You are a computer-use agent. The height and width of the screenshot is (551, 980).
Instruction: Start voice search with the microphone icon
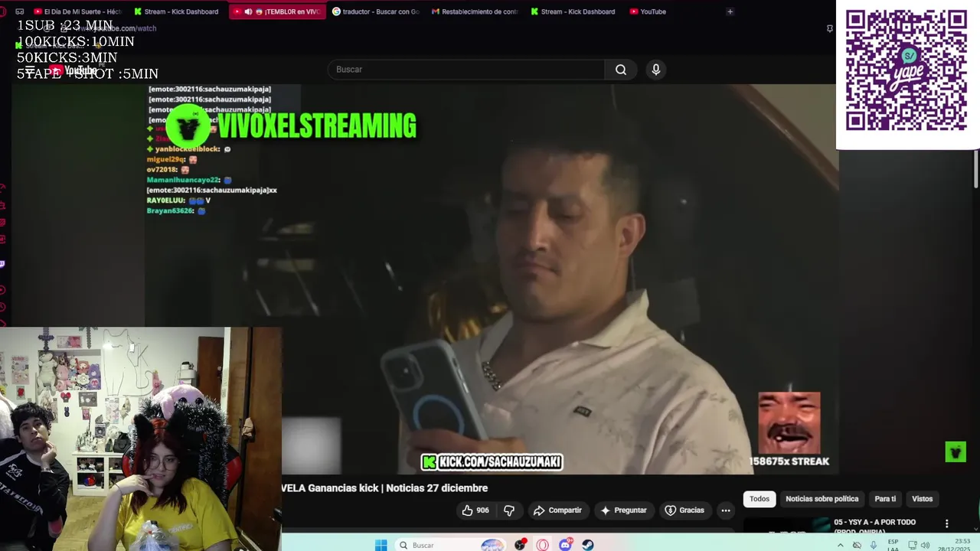[656, 70]
